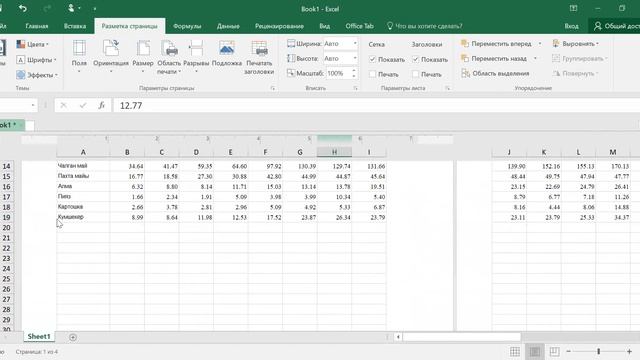The height and width of the screenshot is (360, 640).
Task: Cancel the formula bar entry with X
Action: (x=63, y=105)
